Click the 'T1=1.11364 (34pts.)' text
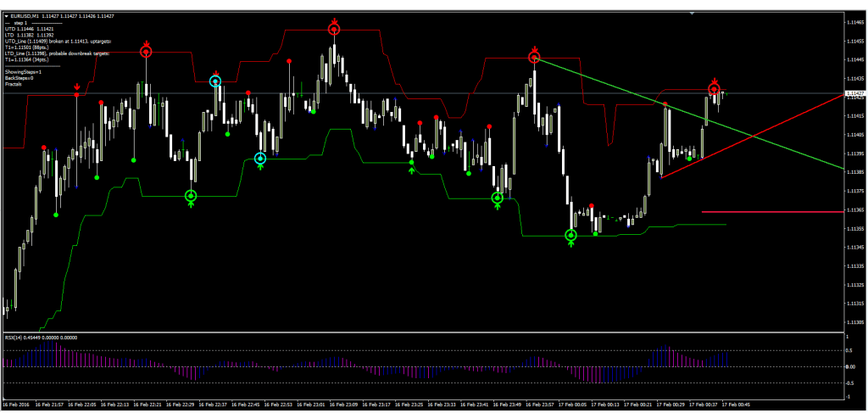Viewport: 868px width, 413px height. [28, 59]
